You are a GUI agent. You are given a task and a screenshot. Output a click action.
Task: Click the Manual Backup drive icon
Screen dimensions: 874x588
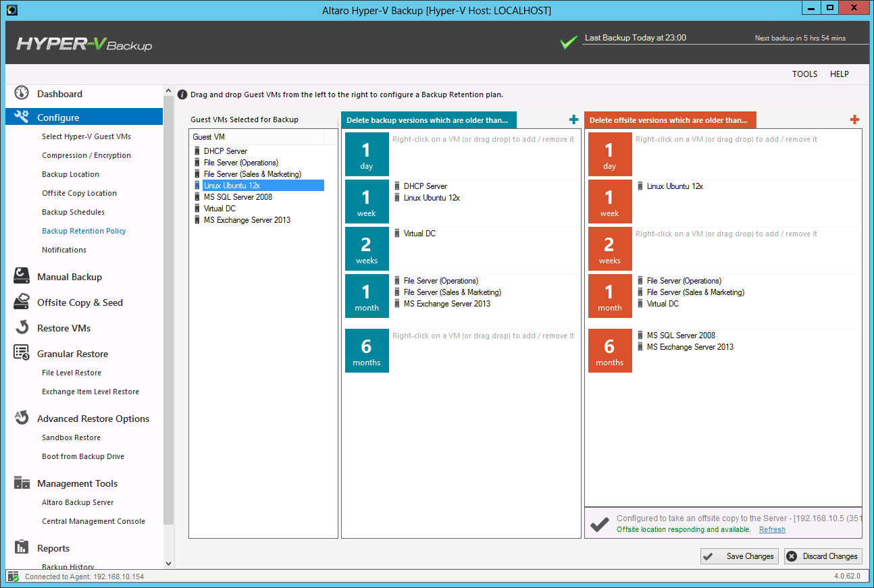click(x=22, y=276)
